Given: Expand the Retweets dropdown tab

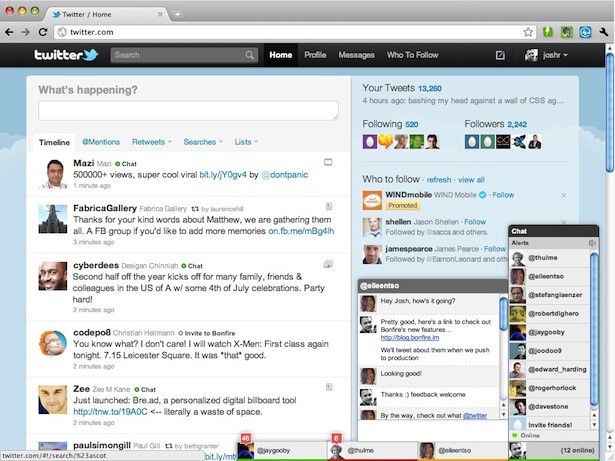Looking at the screenshot, I should point(151,142).
